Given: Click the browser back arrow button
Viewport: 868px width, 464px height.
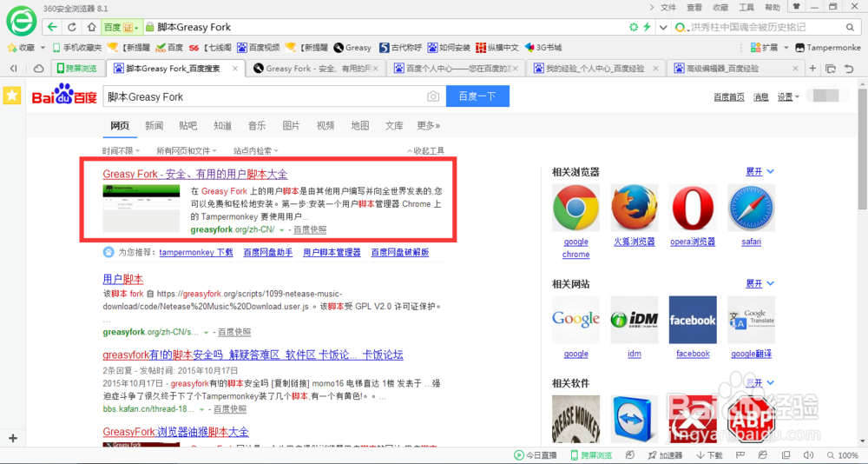Looking at the screenshot, I should tap(53, 27).
